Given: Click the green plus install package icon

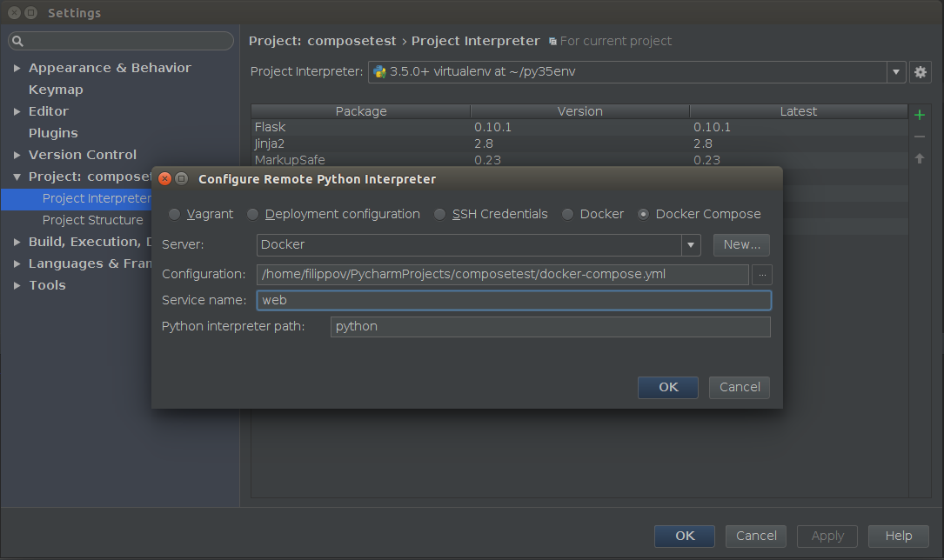Looking at the screenshot, I should [x=920, y=115].
